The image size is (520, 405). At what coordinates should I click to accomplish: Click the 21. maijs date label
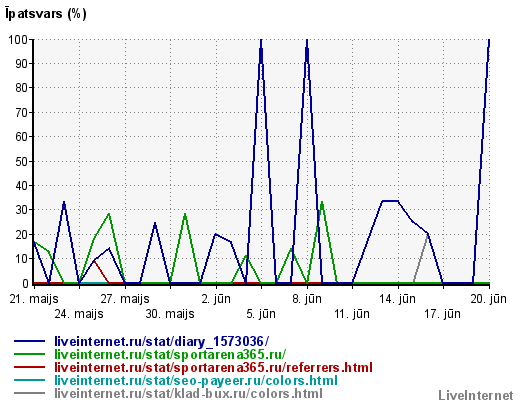(34, 299)
